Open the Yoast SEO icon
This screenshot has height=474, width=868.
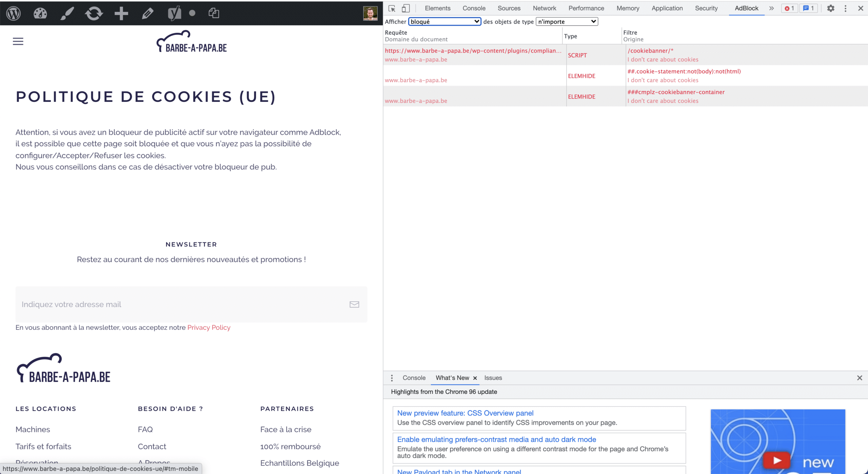click(174, 13)
